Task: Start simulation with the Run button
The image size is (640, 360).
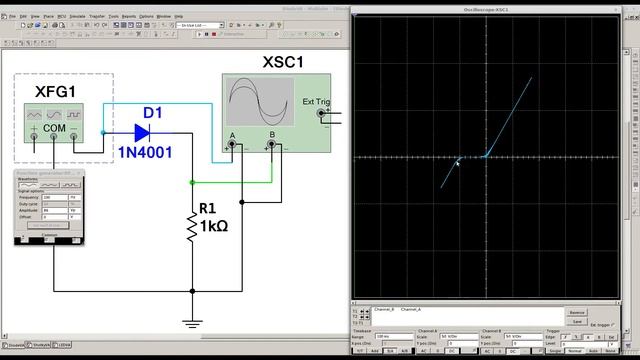Action: click(x=199, y=34)
